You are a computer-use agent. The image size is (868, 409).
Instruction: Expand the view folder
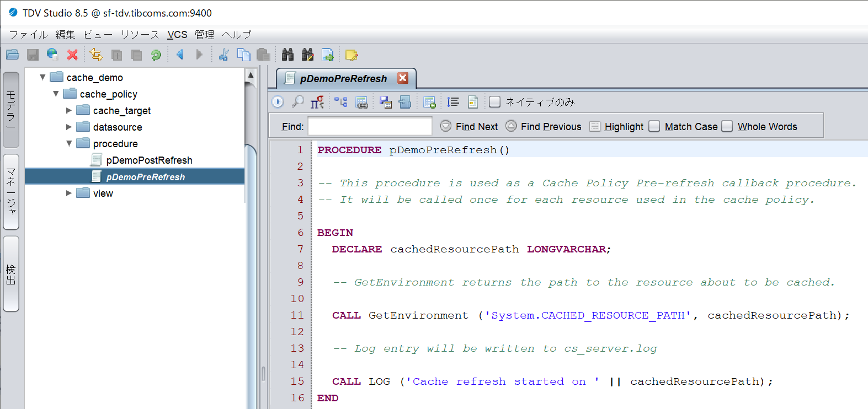[x=69, y=193]
